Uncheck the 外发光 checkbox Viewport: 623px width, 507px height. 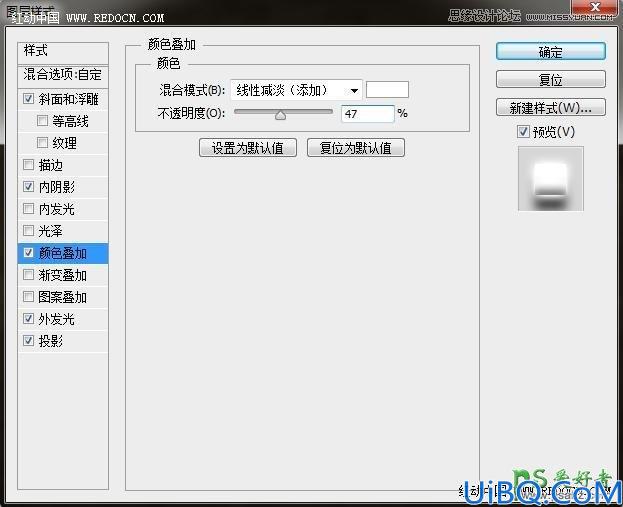[28, 318]
